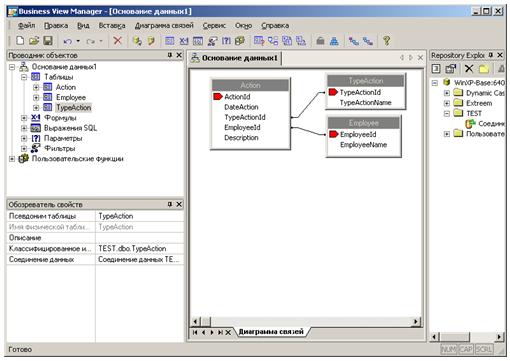
Task: Click the Insert SQL Expression toolbar icon
Action: coord(198,41)
